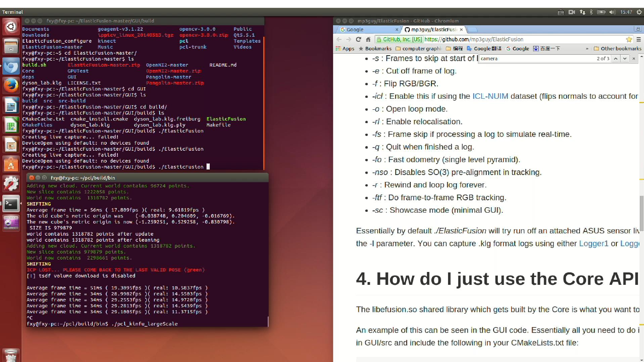The width and height of the screenshot is (644, 362).
Task: Focus the pcl/build/bin terminal title bar
Action: [x=147, y=177]
